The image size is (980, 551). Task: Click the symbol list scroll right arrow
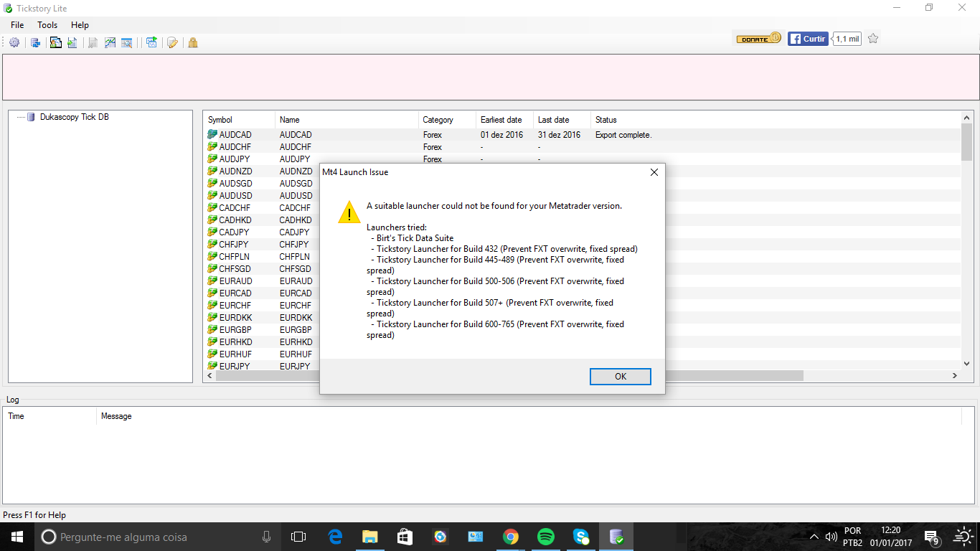(955, 376)
